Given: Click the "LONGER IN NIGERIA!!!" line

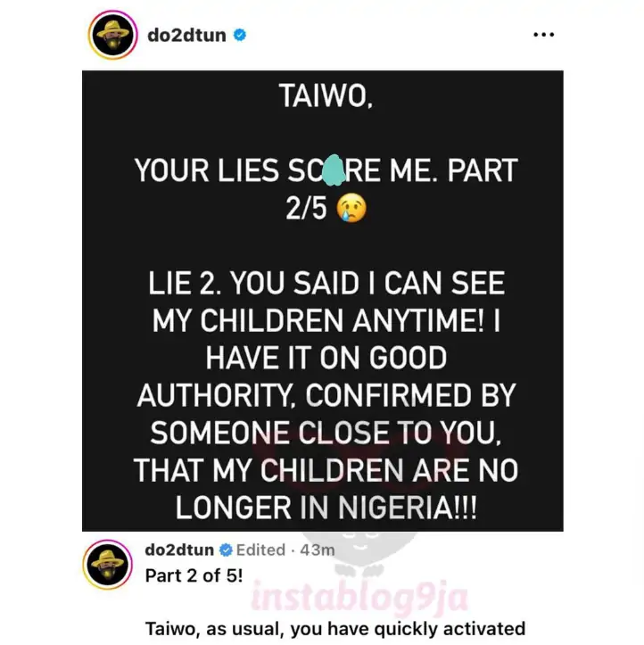Looking at the screenshot, I should [x=326, y=508].
